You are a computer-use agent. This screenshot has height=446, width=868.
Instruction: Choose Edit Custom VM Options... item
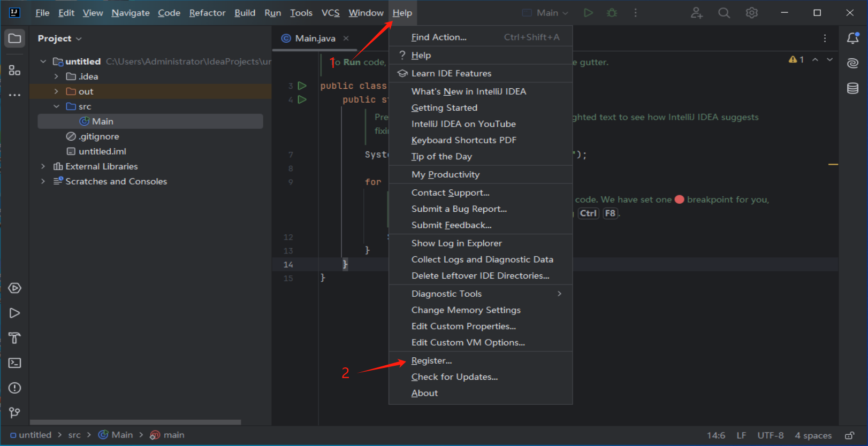coord(481,342)
